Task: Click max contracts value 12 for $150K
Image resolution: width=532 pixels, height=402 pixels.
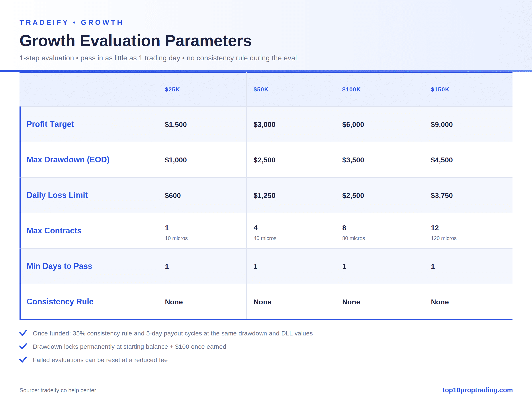Action: pyautogui.click(x=435, y=228)
